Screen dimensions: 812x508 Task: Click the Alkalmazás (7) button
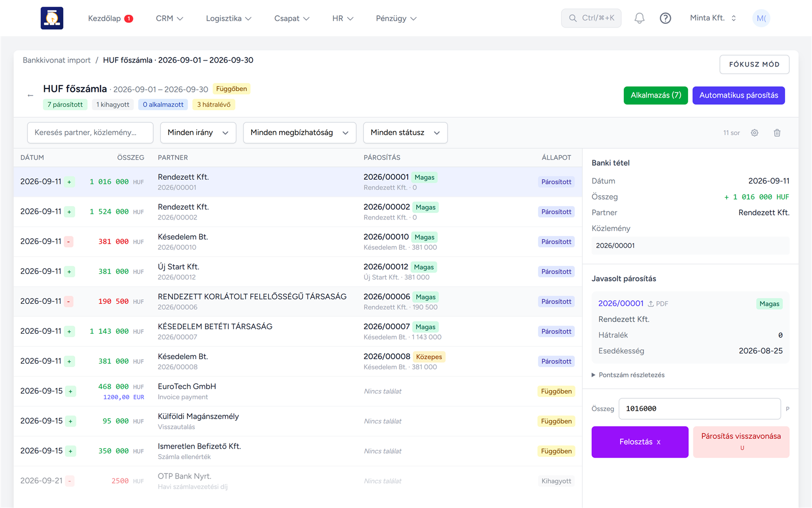[x=656, y=96]
